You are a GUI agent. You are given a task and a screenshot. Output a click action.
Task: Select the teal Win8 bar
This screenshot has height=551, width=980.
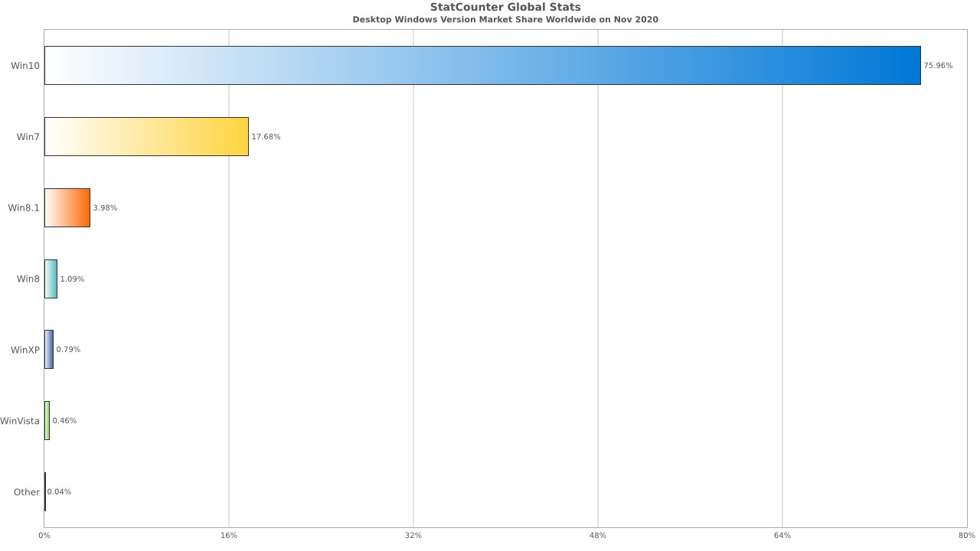[x=51, y=279]
